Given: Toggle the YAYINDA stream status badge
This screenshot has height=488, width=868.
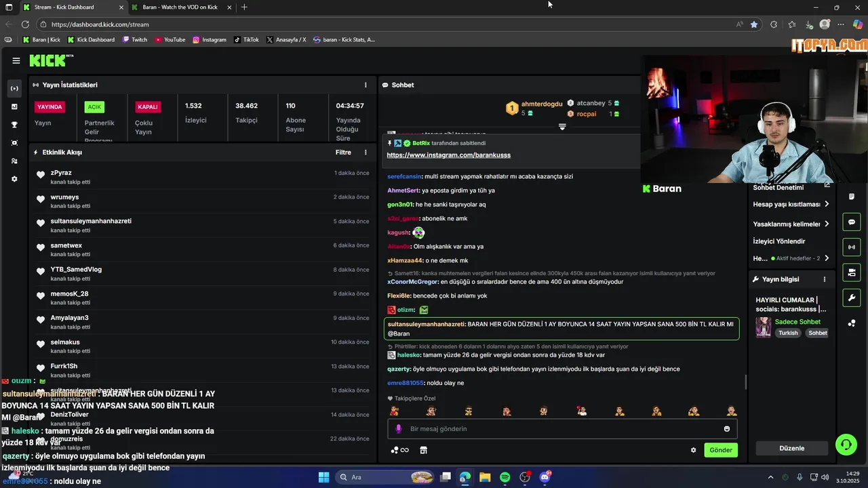Looking at the screenshot, I should point(50,106).
